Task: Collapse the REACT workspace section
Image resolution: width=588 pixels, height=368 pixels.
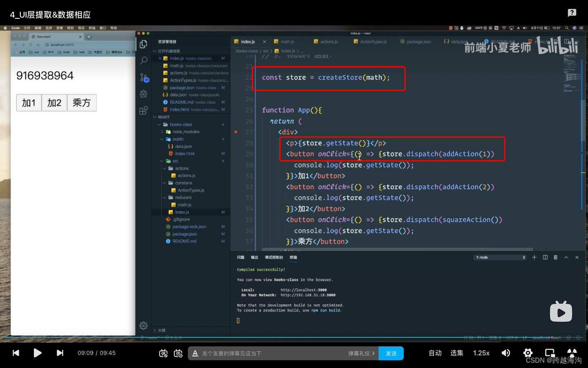Action: (x=155, y=117)
